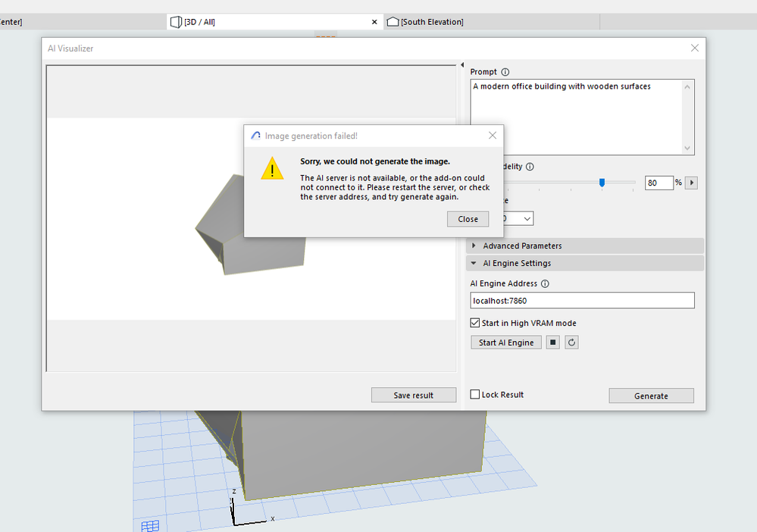757x532 pixels.
Task: Click the South Elevation tab icon
Action: pos(393,22)
